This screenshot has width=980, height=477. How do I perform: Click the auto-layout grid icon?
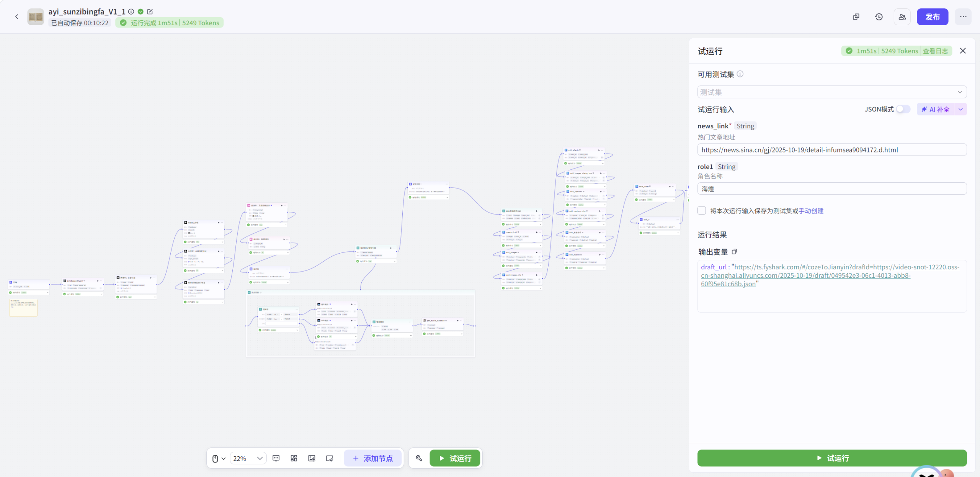coord(294,458)
